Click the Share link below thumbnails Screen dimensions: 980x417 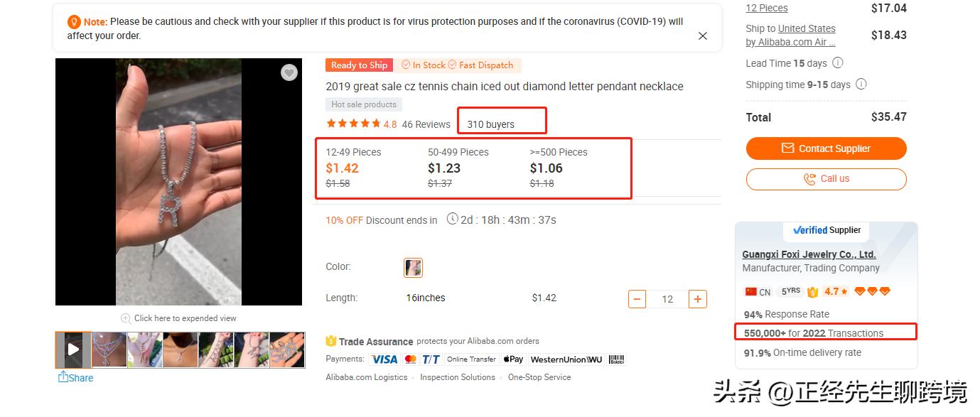75,377
